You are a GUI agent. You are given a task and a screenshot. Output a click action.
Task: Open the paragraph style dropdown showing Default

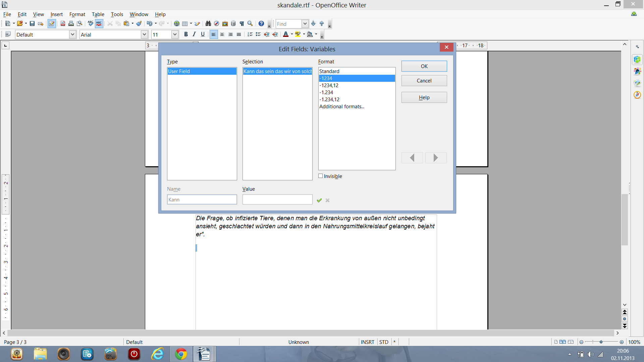(x=72, y=34)
